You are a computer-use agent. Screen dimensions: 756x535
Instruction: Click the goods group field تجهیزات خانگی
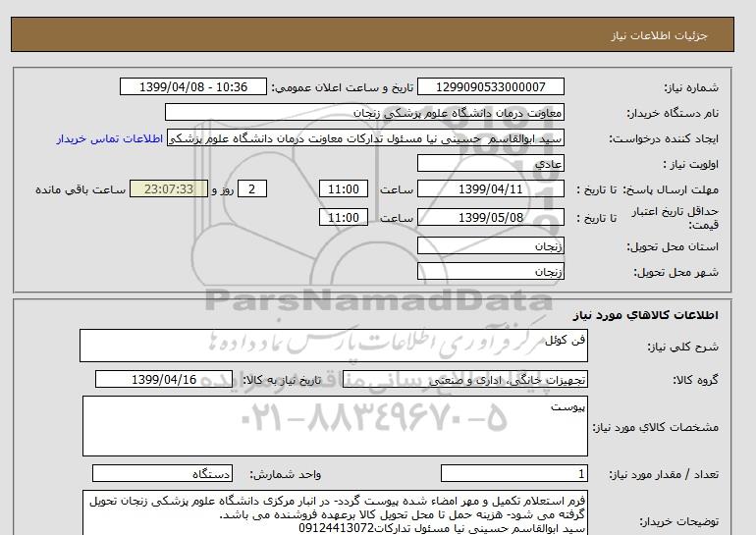pyautogui.click(x=464, y=380)
